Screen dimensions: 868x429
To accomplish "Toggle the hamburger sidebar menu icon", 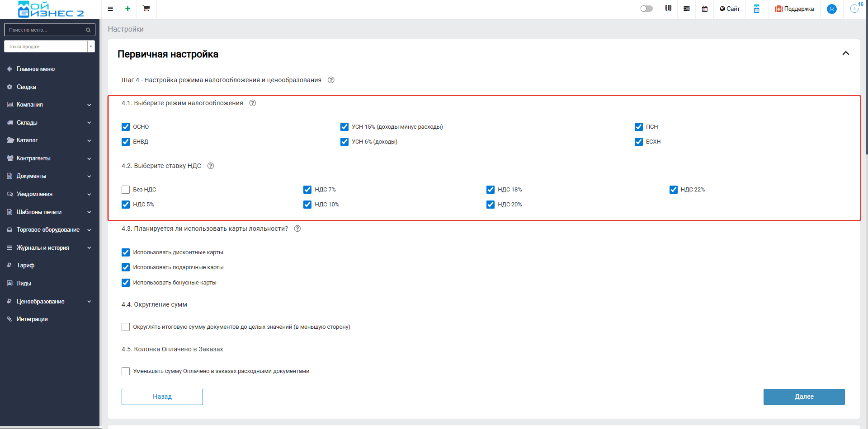I will pos(110,9).
